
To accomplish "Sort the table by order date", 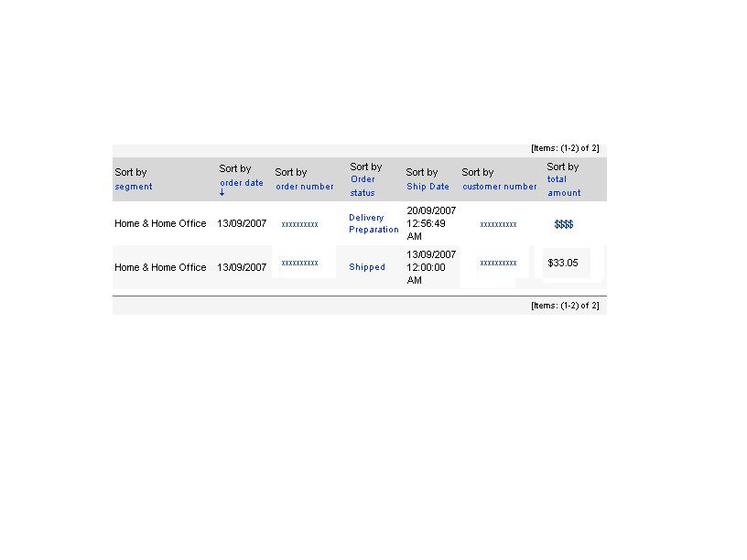I will click(x=242, y=183).
